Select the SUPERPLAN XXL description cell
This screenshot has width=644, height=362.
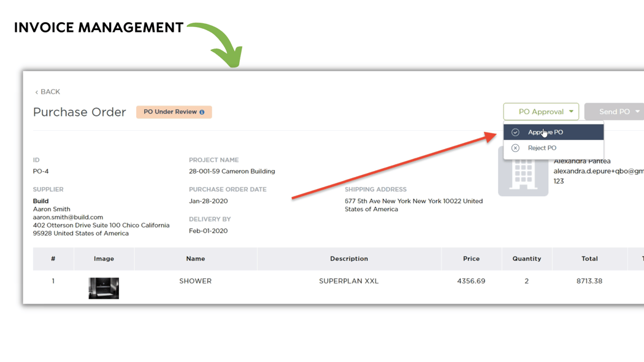348,281
